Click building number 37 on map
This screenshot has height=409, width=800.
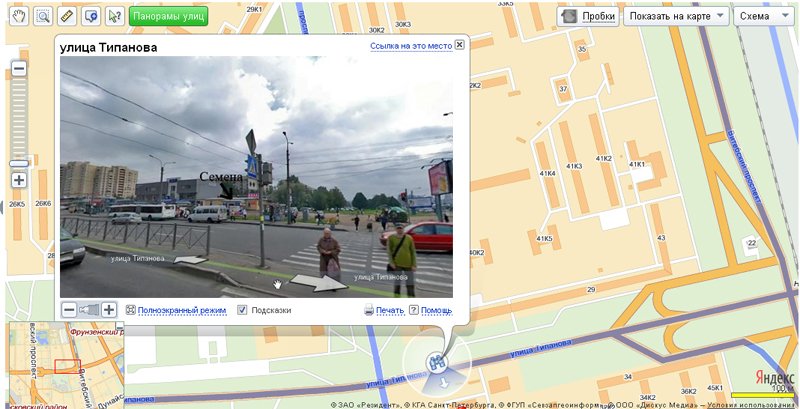[563, 89]
